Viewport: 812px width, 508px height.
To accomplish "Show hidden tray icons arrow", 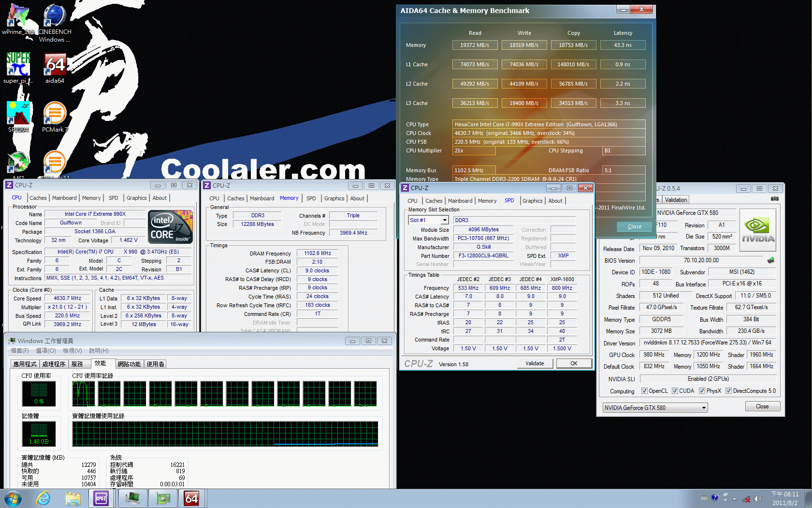I will point(734,498).
